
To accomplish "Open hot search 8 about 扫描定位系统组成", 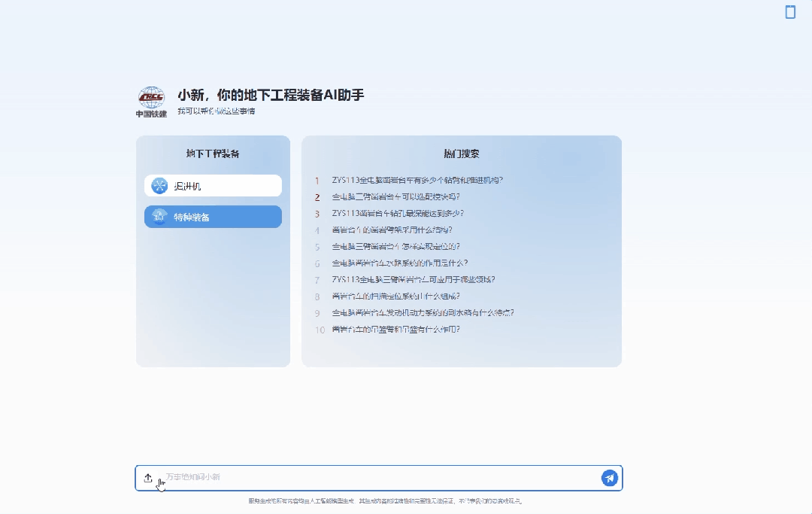I will [x=396, y=297].
